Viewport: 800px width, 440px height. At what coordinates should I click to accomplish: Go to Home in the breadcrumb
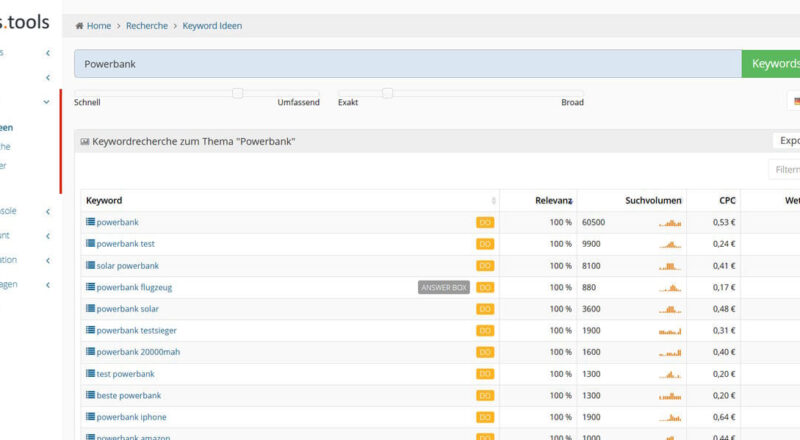click(x=98, y=26)
